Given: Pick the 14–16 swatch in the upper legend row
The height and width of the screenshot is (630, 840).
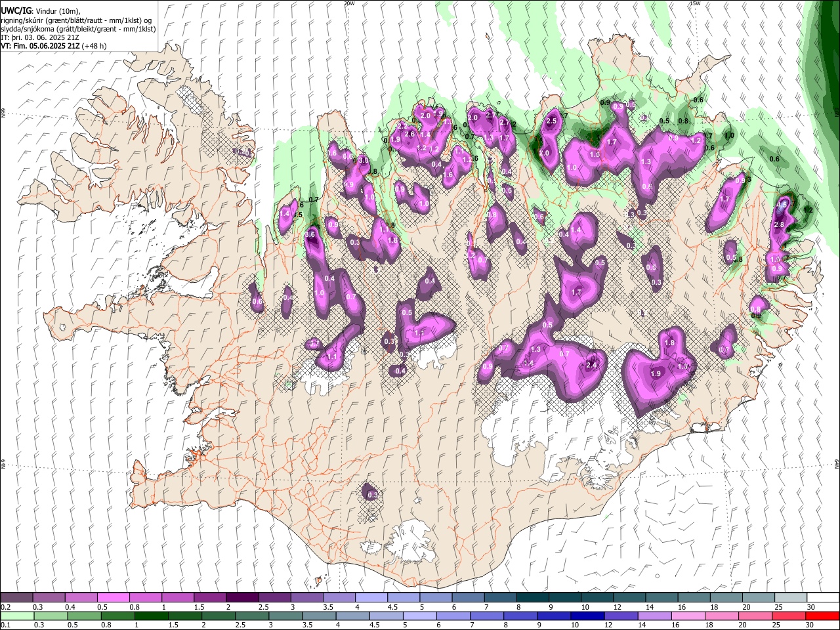Looking at the screenshot, I should [x=662, y=597].
